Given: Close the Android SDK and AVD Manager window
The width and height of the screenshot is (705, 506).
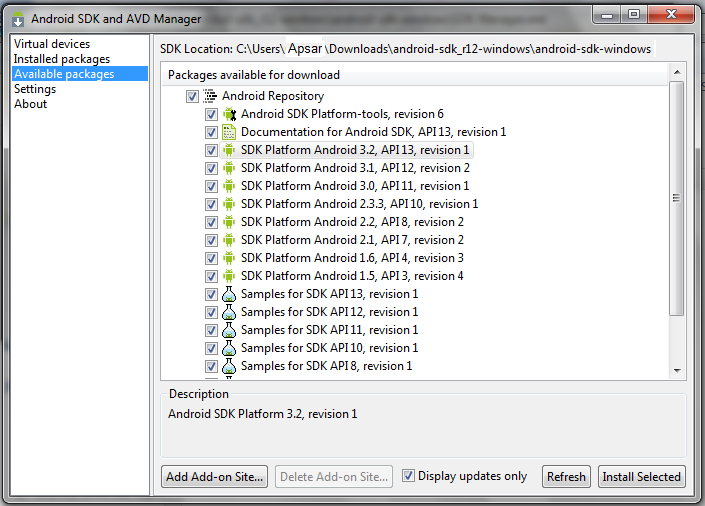Looking at the screenshot, I should 671,15.
